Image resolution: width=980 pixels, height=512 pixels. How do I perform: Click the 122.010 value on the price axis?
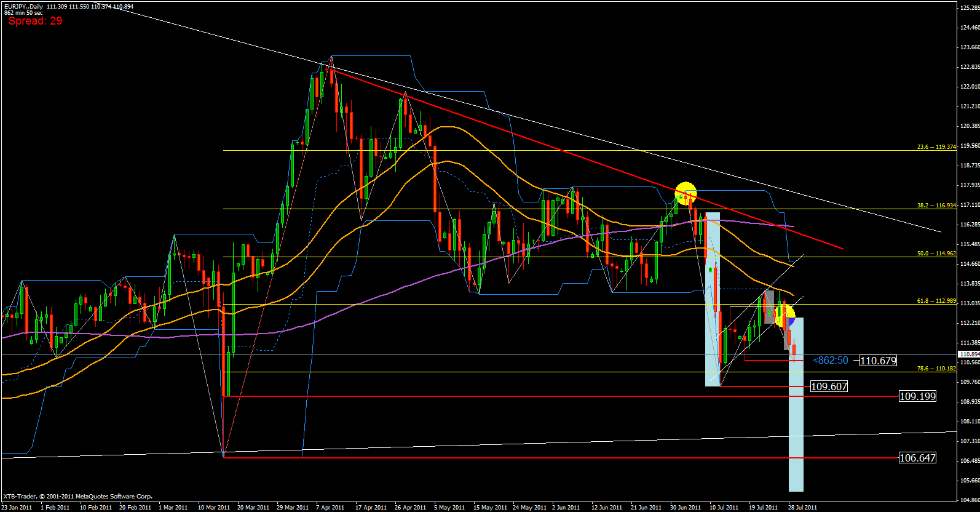[x=970, y=87]
